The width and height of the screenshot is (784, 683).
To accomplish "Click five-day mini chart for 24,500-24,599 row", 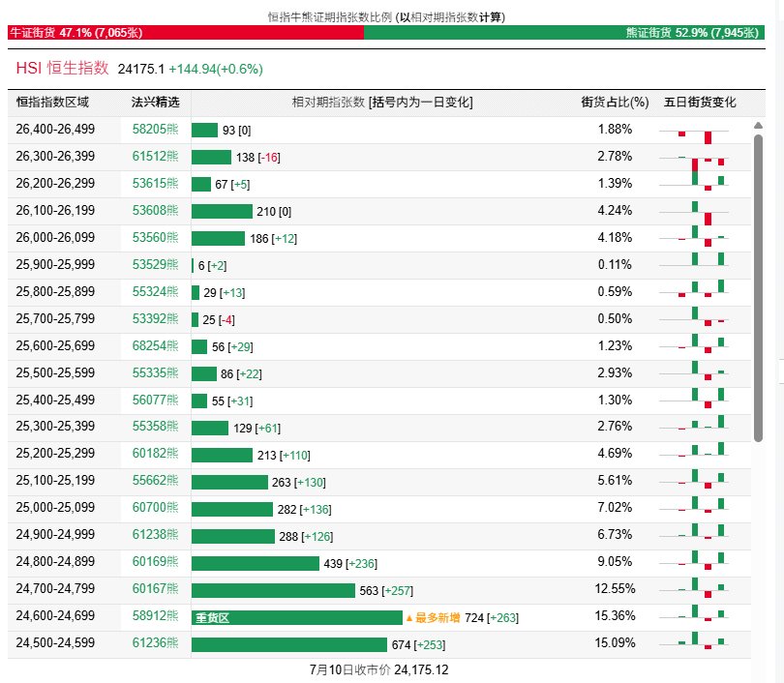I will [694, 641].
